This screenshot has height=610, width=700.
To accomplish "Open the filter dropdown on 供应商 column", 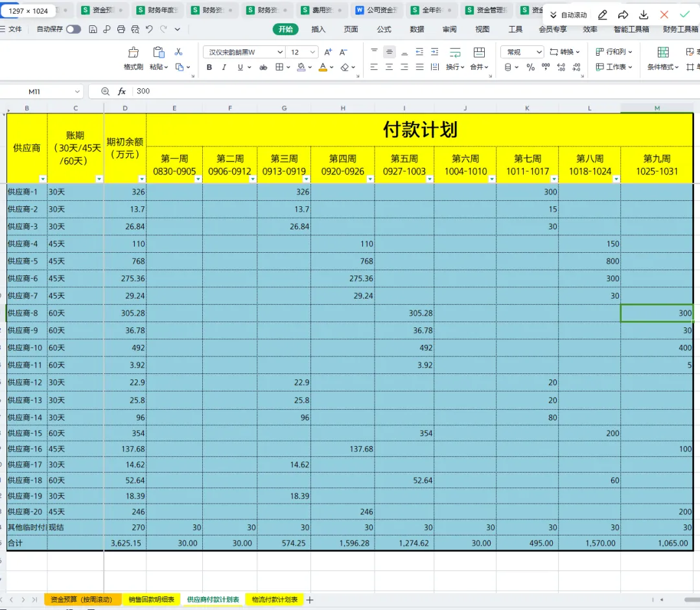I will click(x=42, y=179).
